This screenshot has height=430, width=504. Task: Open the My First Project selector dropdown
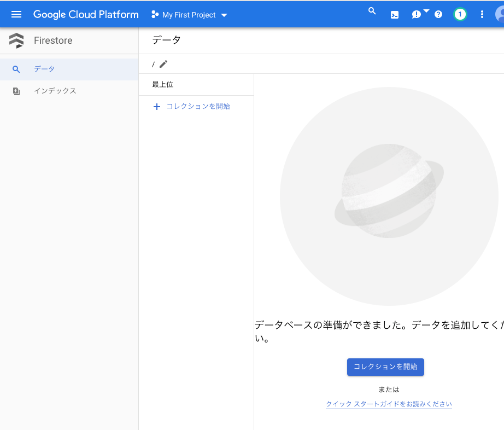(x=189, y=15)
